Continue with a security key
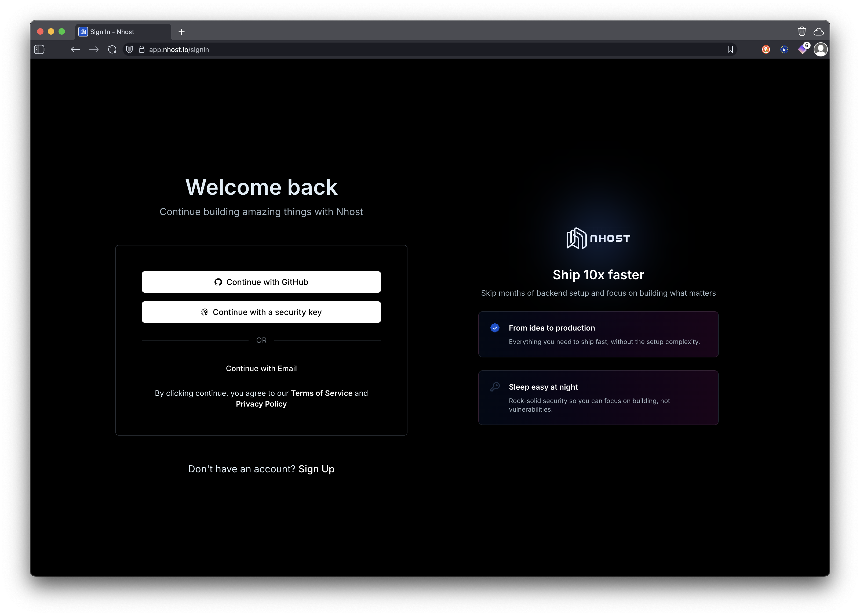The image size is (860, 616). click(261, 312)
